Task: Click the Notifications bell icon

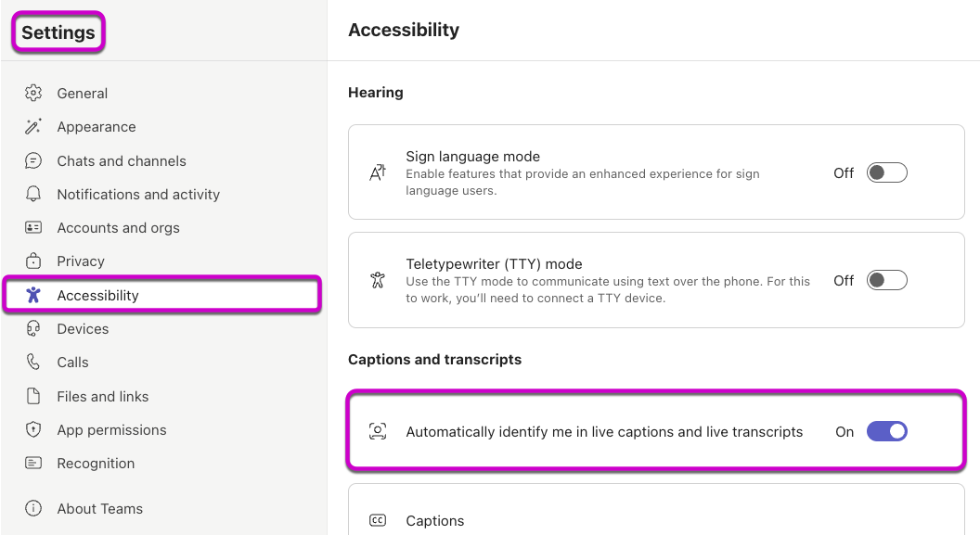Action: [x=33, y=194]
